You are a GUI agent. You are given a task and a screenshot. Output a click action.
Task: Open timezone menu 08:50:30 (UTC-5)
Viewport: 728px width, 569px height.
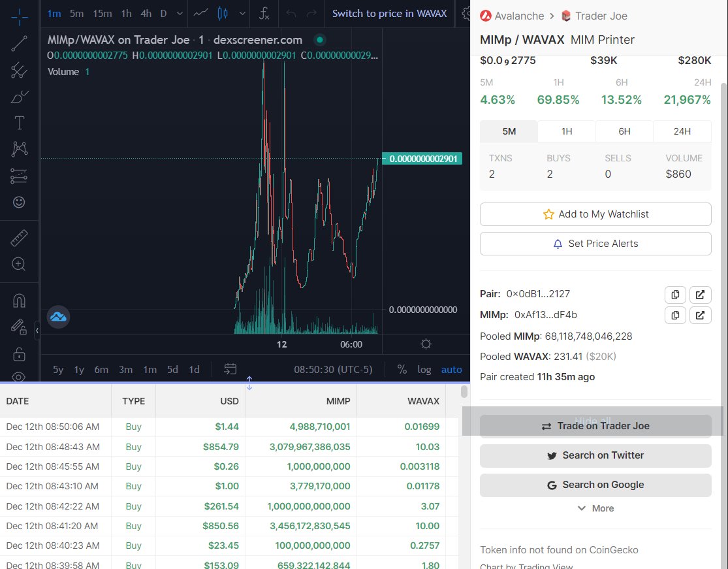tap(333, 370)
